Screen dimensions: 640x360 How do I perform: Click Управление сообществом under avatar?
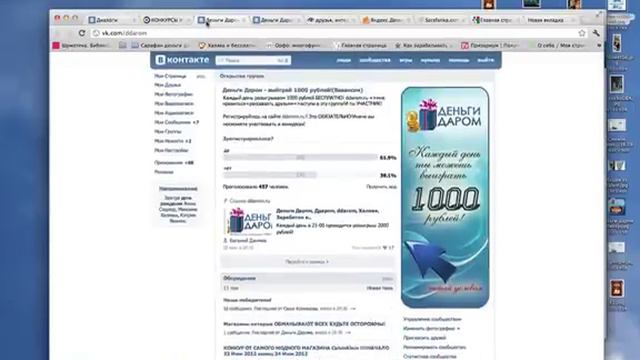[x=432, y=319]
